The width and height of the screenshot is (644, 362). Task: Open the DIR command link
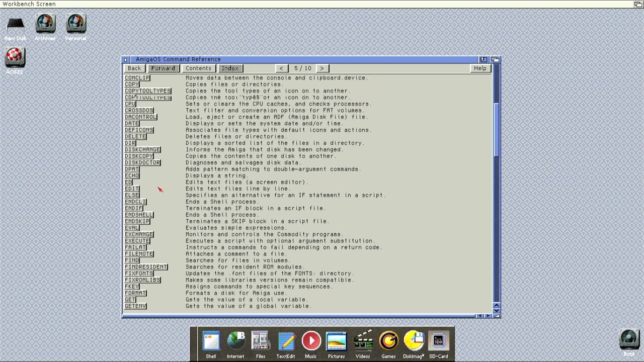130,143
